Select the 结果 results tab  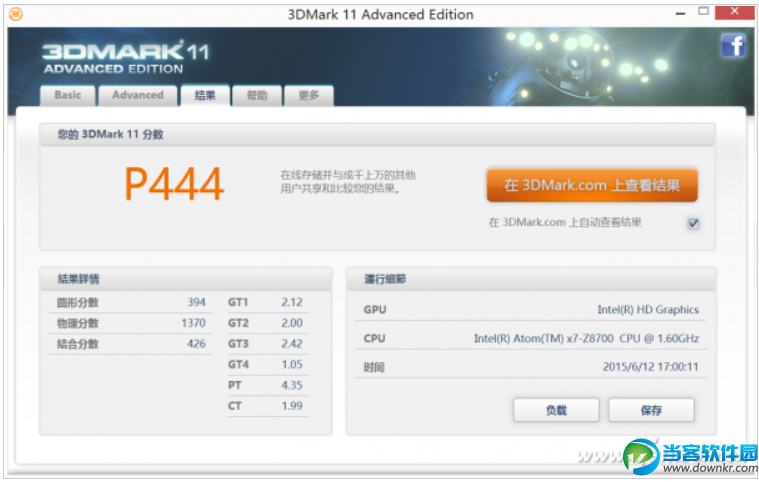click(205, 95)
